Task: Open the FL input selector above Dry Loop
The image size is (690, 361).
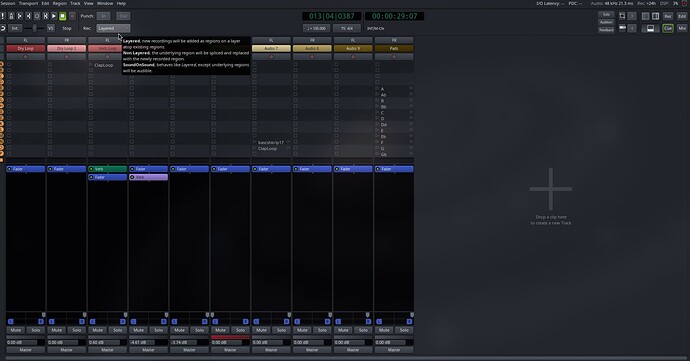Action: coord(26,40)
